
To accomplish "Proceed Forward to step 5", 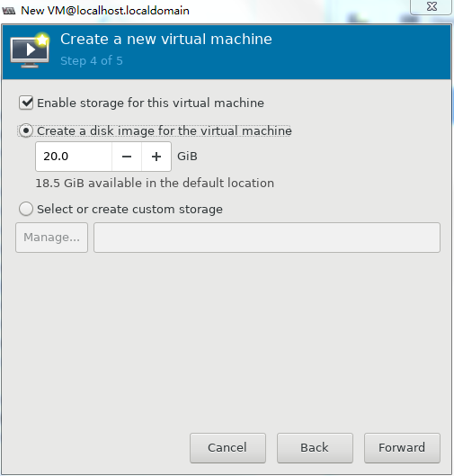I will click(x=402, y=448).
